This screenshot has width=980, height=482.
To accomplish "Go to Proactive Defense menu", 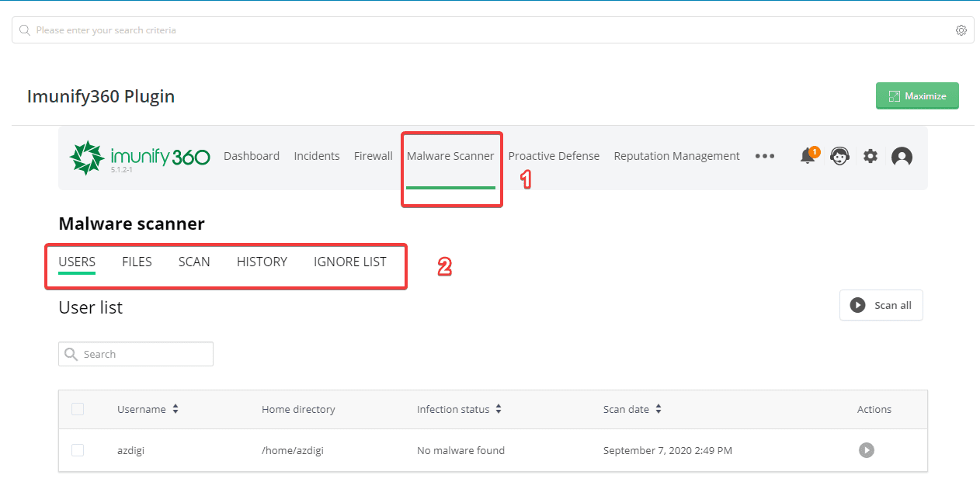I will point(554,156).
